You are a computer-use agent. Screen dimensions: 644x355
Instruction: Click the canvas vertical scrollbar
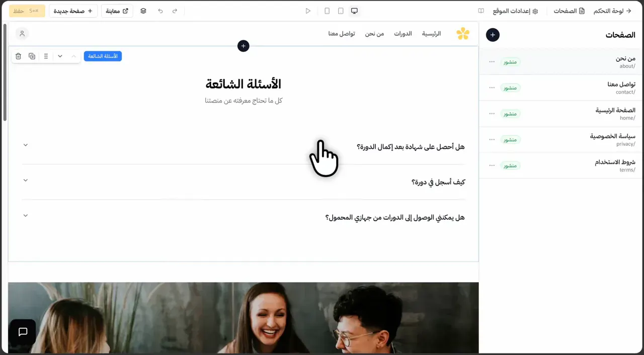[5, 72]
